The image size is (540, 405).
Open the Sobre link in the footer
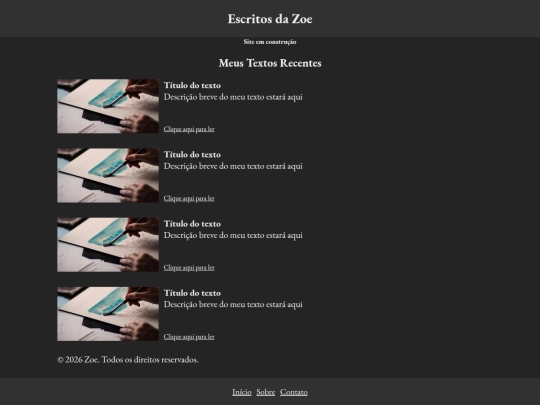point(266,392)
